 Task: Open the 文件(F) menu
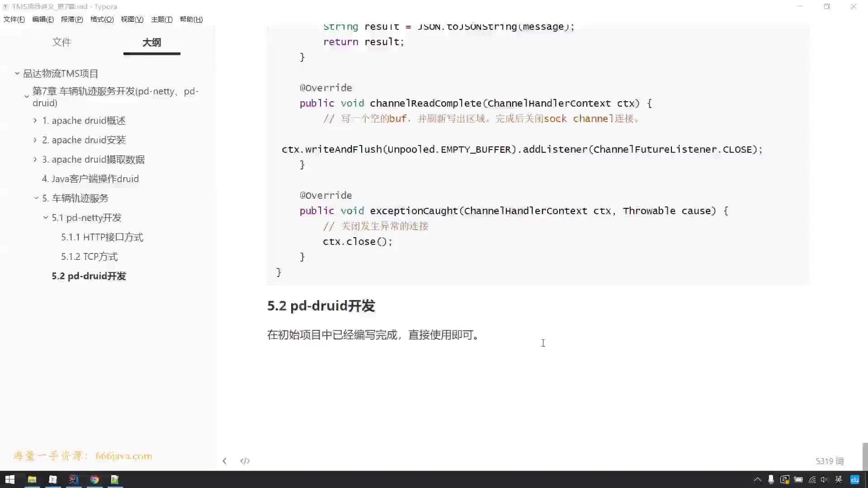pos(14,19)
